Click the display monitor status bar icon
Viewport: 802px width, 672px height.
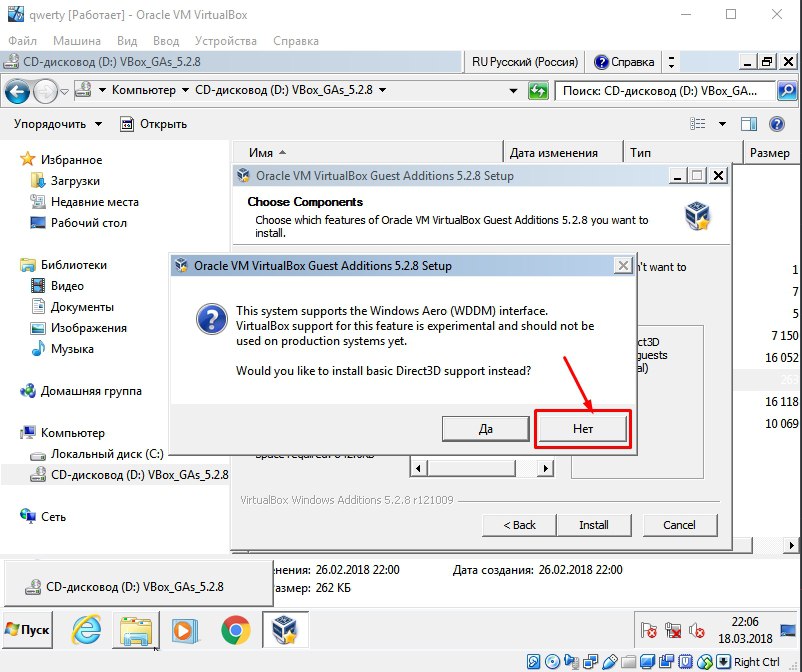(647, 662)
